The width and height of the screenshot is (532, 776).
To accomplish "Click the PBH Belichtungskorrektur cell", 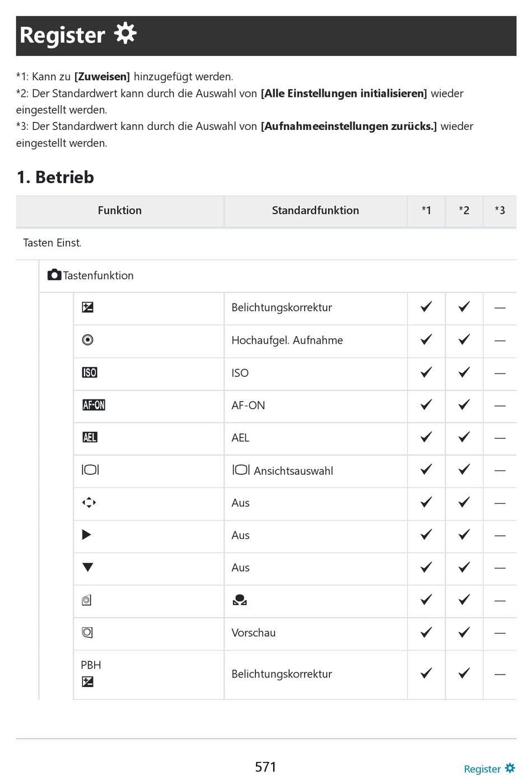I will pyautogui.click(x=315, y=674).
